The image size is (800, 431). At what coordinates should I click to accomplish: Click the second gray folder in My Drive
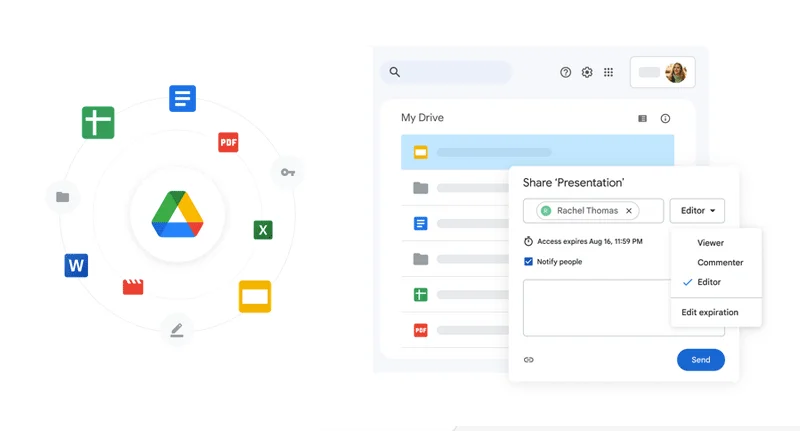(420, 259)
